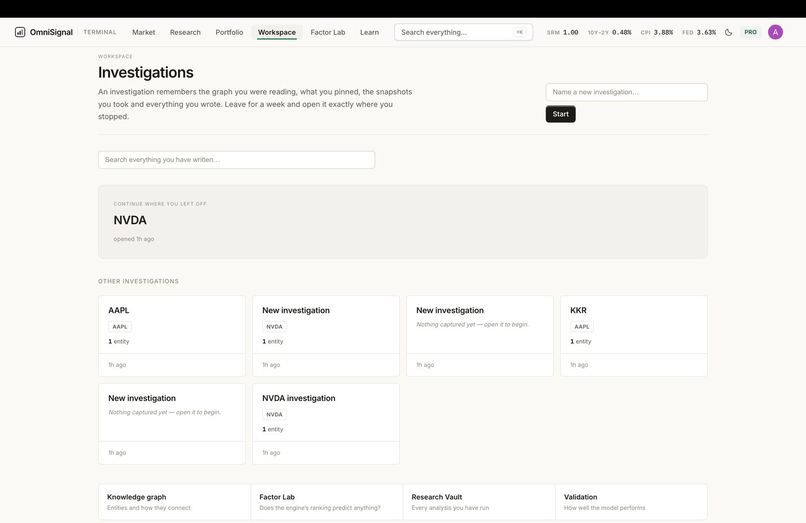Open the Portfolio tab
The height and width of the screenshot is (523, 806).
point(229,32)
